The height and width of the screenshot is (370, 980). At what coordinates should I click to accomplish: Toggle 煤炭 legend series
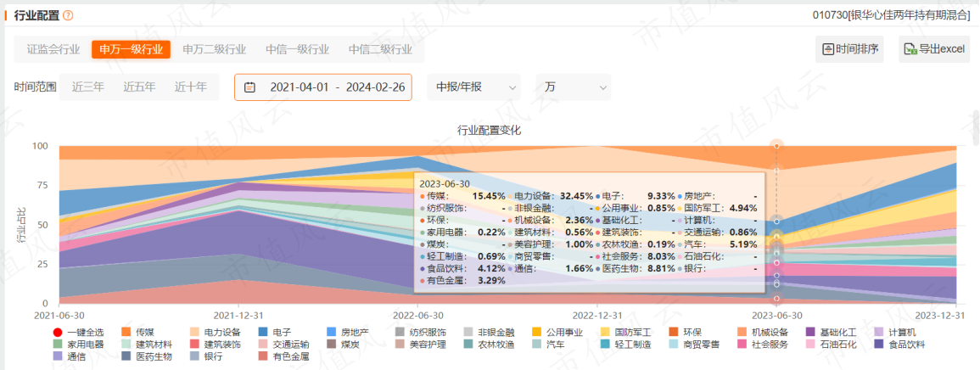(x=343, y=345)
